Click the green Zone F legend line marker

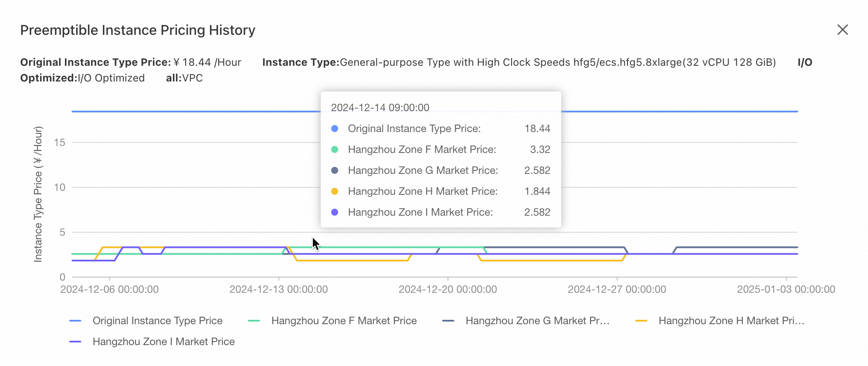pyautogui.click(x=254, y=321)
